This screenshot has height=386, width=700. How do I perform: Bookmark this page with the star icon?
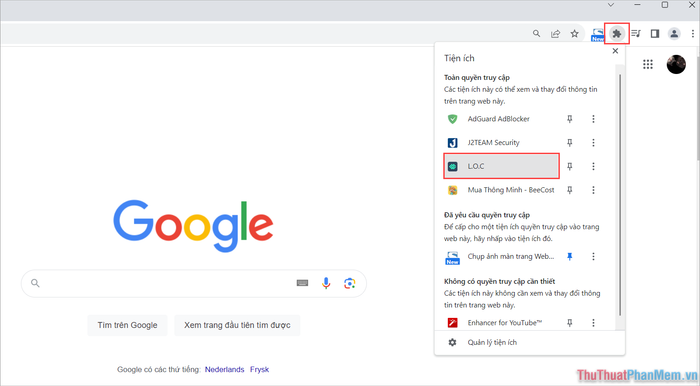click(x=575, y=33)
